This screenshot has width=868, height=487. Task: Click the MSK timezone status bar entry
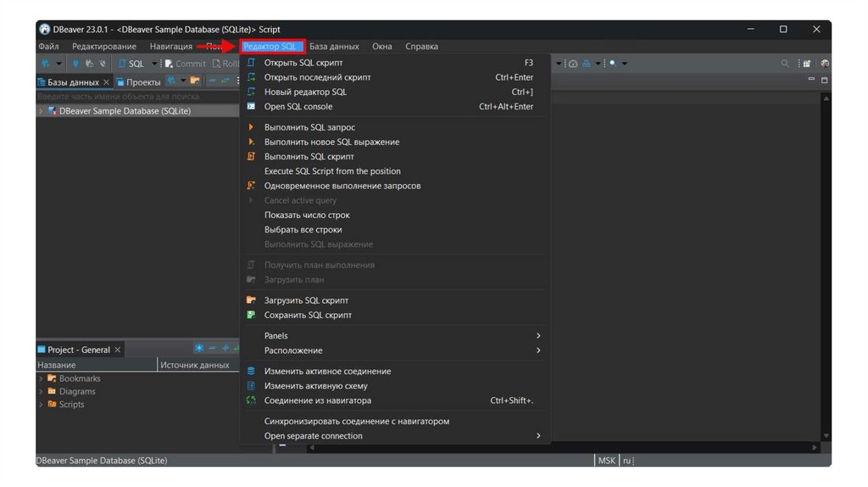tap(606, 461)
